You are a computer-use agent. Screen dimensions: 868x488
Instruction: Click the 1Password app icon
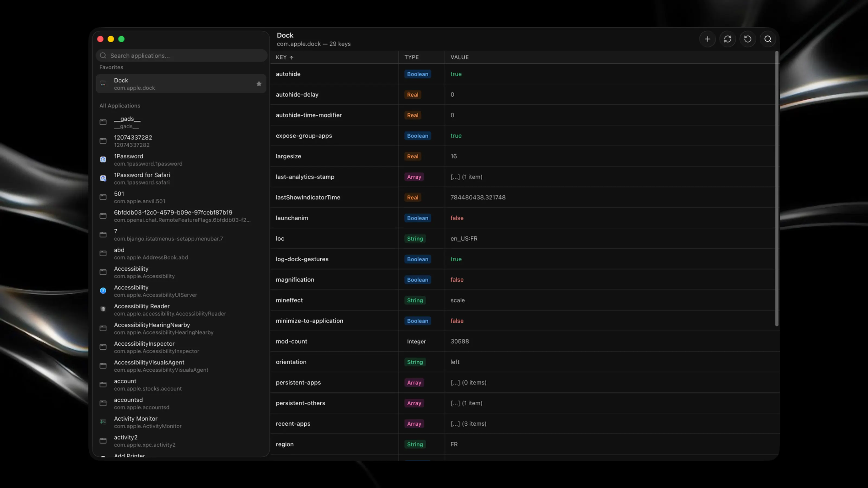coord(103,160)
